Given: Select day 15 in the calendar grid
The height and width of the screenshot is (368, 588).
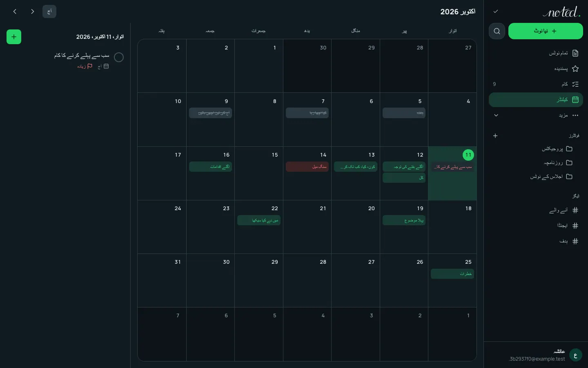Looking at the screenshot, I should 259,173.
